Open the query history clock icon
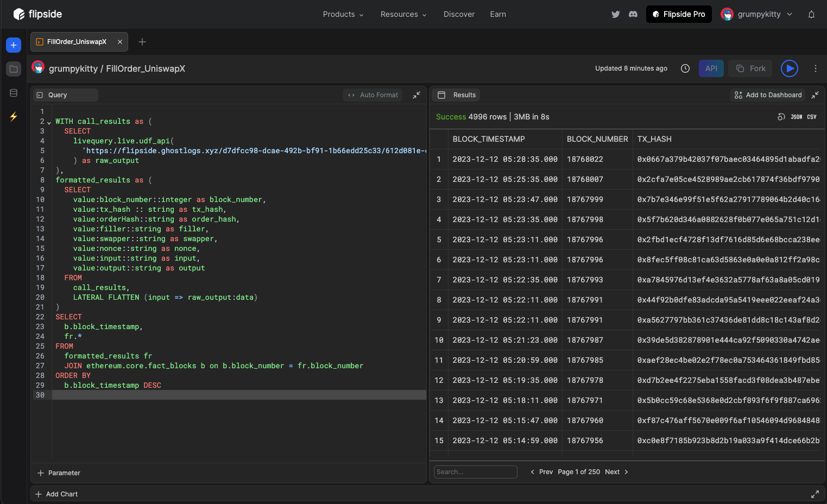Viewport: 827px width, 504px height. click(x=685, y=68)
